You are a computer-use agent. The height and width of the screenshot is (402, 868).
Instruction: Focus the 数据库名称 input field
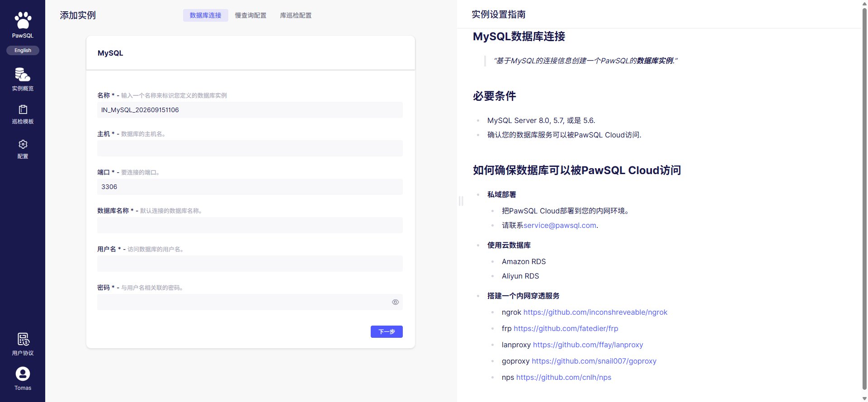pos(250,225)
